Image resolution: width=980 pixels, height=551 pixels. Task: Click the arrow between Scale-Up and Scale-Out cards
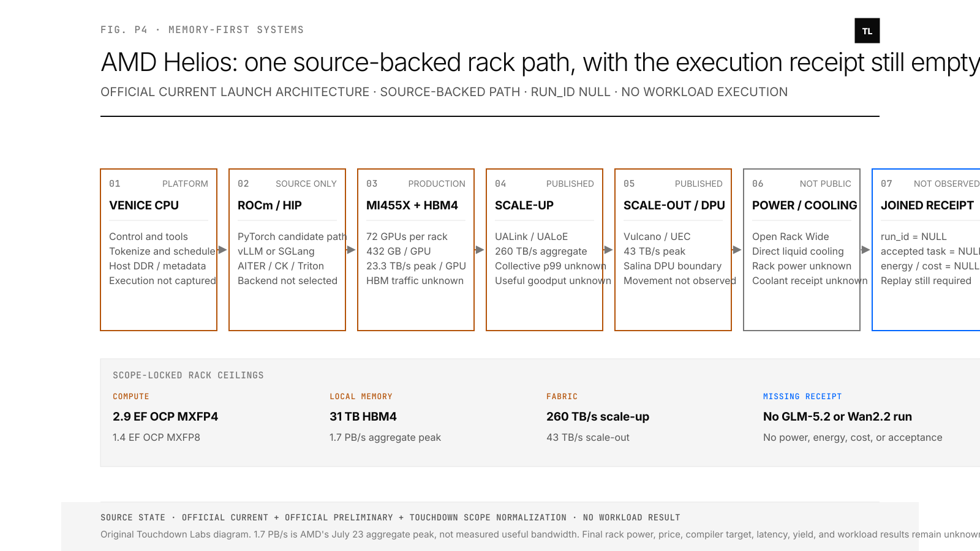point(609,250)
